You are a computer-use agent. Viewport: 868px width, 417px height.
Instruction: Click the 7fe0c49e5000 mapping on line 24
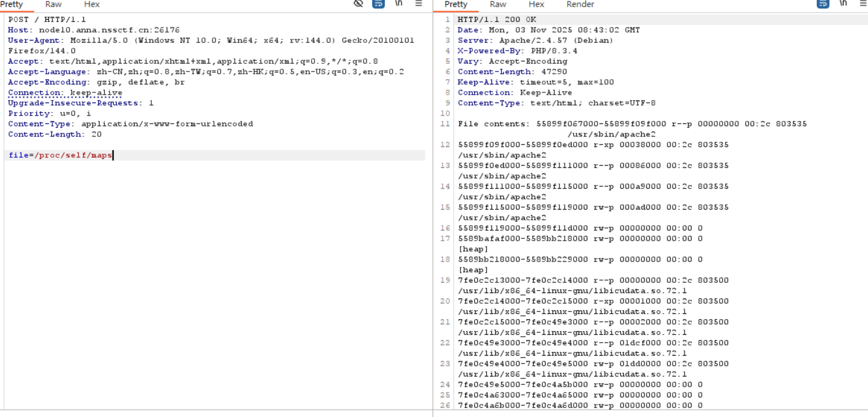(580, 385)
